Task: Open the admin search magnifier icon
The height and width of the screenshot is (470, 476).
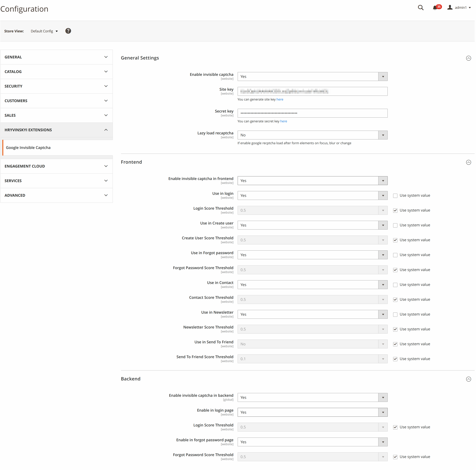Action: pyautogui.click(x=421, y=8)
